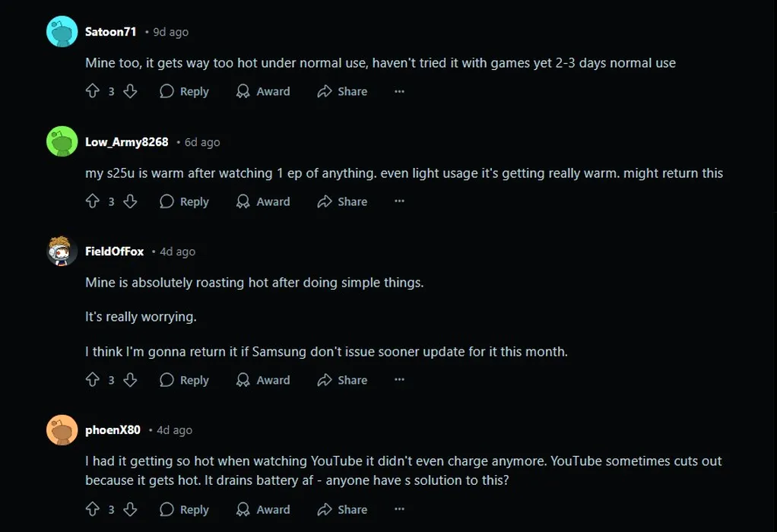Screen dimensions: 777x532
Task: Award Satoon71's comment
Action: point(263,91)
